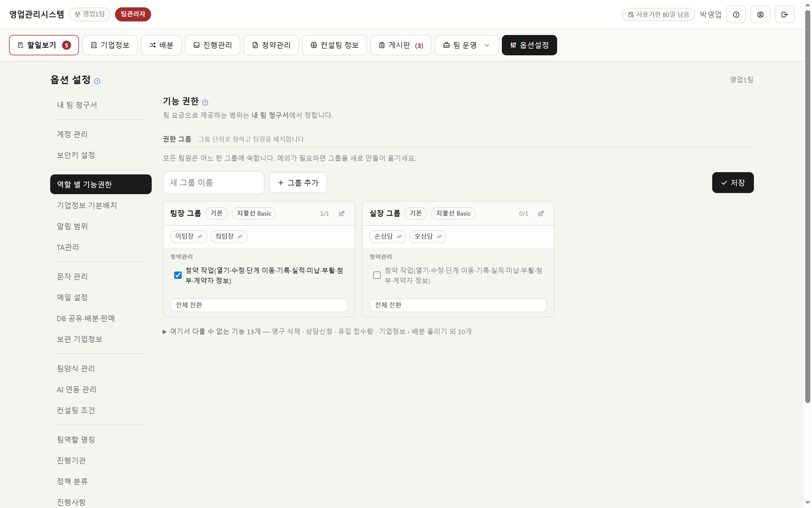Click the help icon beside 옵션 설정 title
The width and height of the screenshot is (812, 508).
[97, 81]
